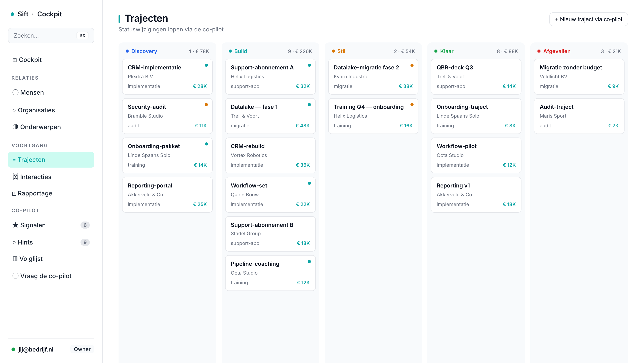The height and width of the screenshot is (363, 644).
Task: Open Vraag de co-pilot
Action: (51, 276)
